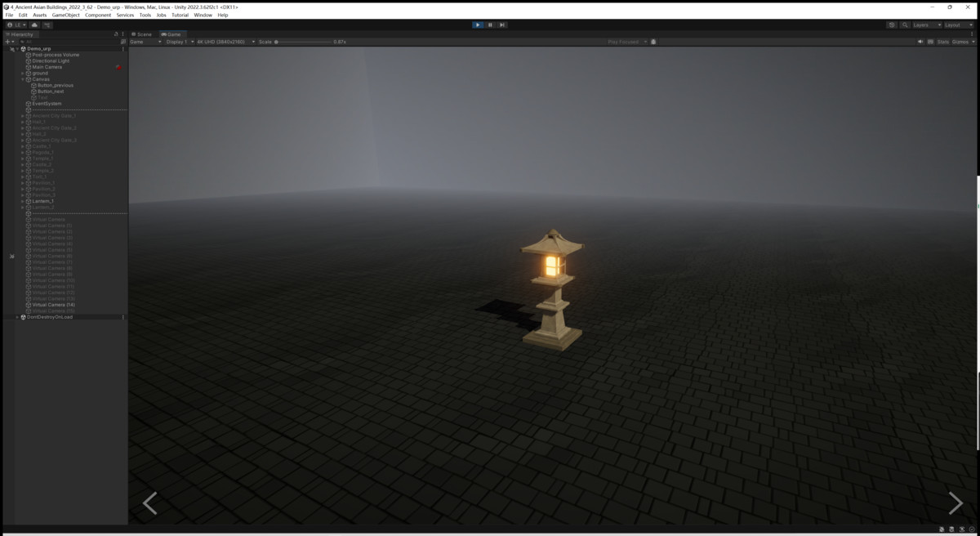Screen dimensions: 980x536
Task: Toggle the Hierarchy panel lock
Action: pyautogui.click(x=116, y=34)
